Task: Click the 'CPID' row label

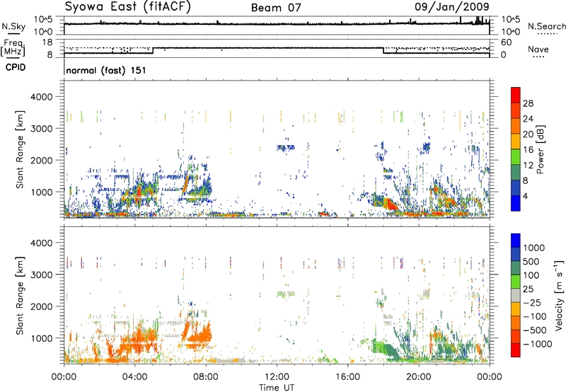Action: click(x=16, y=67)
